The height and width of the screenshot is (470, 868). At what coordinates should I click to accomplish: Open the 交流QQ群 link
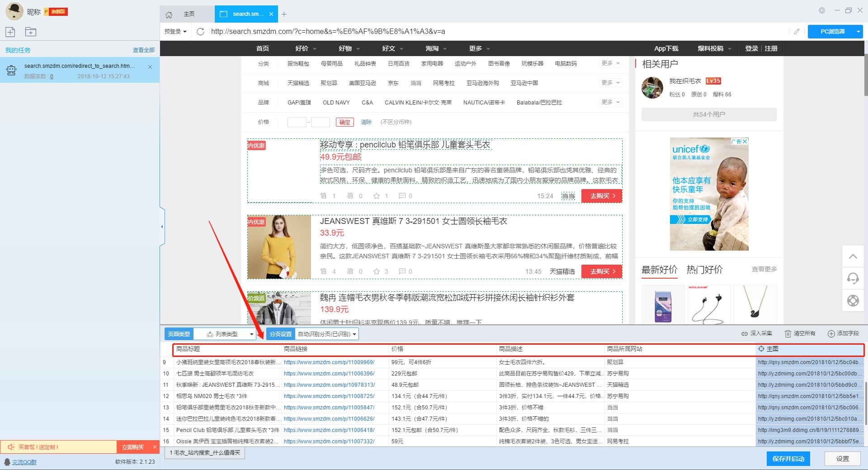(x=24, y=462)
